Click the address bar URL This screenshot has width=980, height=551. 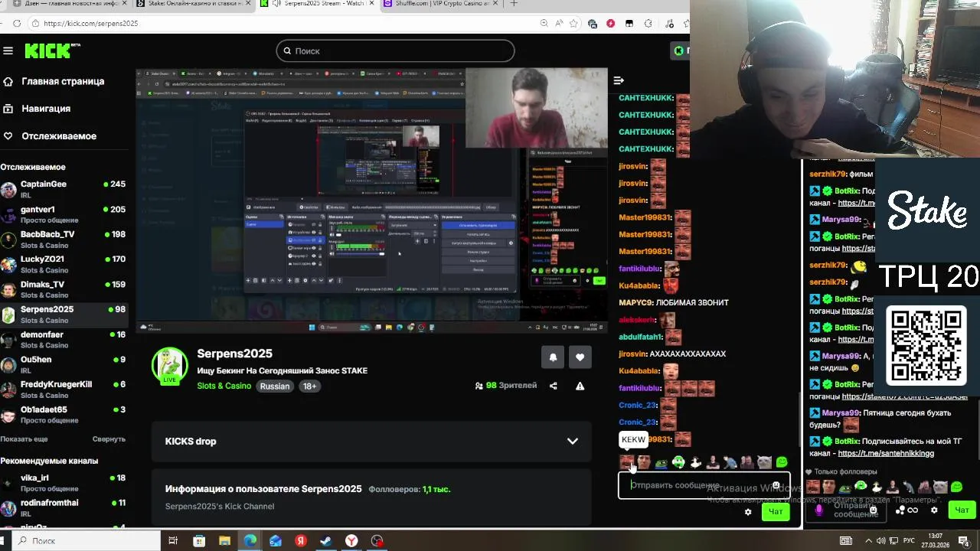(91, 24)
